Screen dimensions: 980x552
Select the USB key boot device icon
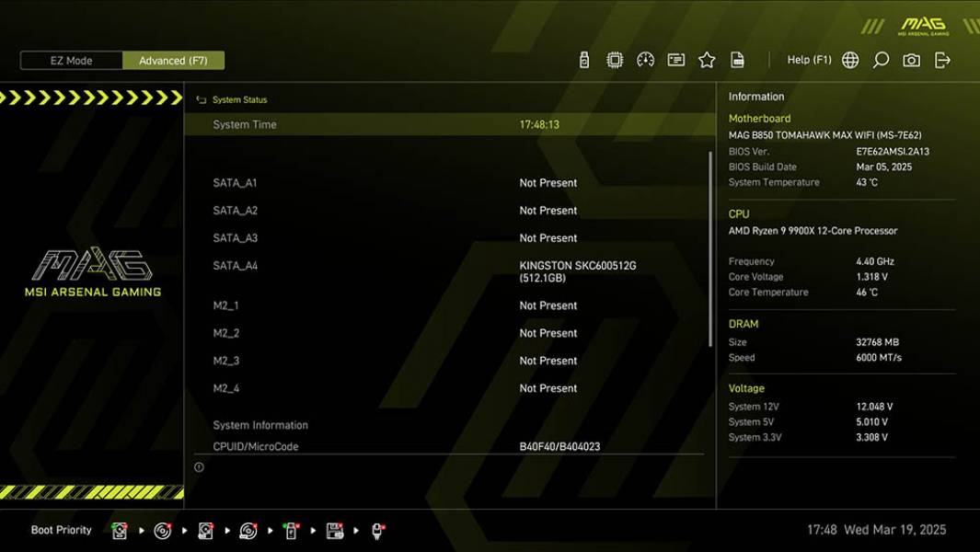[291, 531]
